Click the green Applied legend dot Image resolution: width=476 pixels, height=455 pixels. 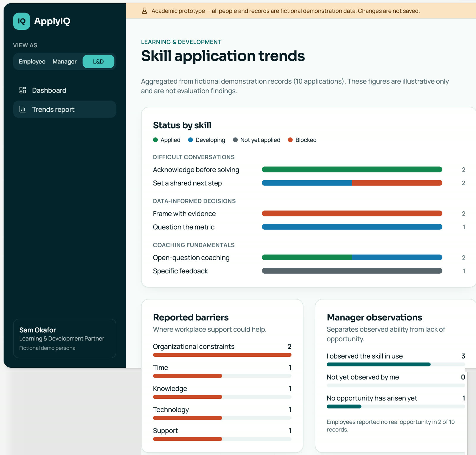coord(155,140)
